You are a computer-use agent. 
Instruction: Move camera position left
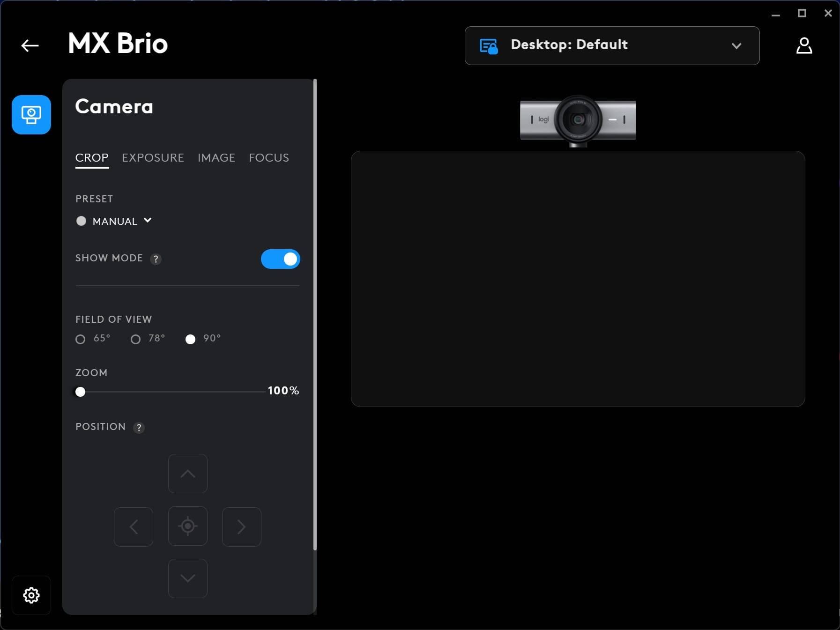tap(134, 527)
